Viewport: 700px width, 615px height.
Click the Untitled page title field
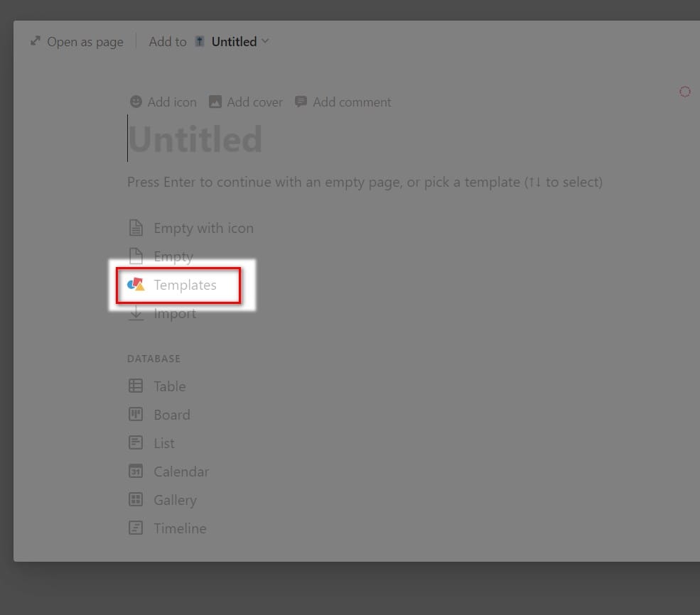coord(195,138)
